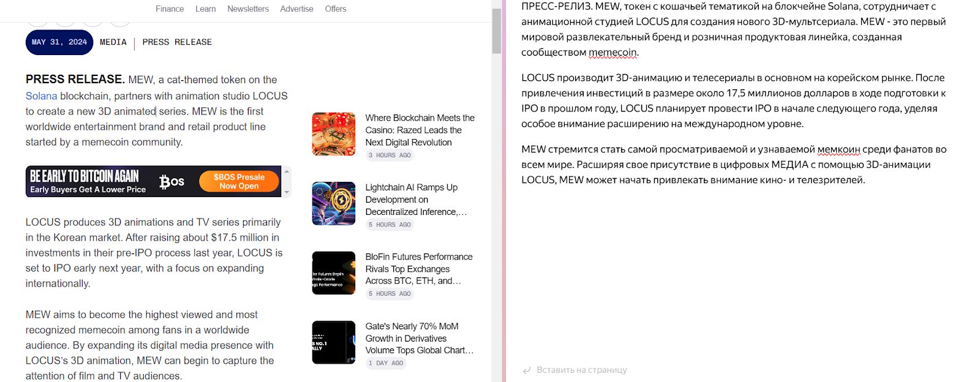Viewport: 980px width, 382px height.
Task: Click the paragraph starting 'LOCUS produces 3D animations'
Action: pos(154,253)
